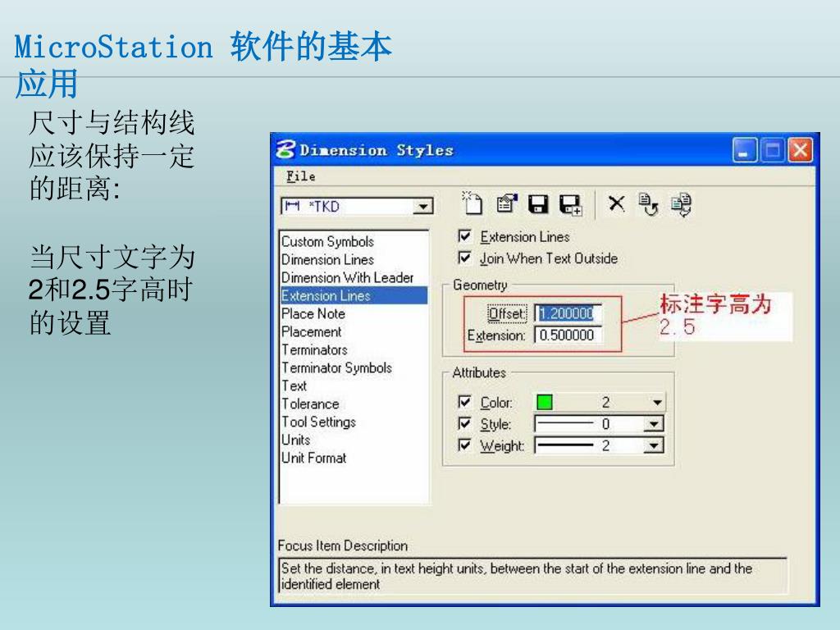Open the line Style dropdown
Viewport: 840px width, 630px height.
(x=654, y=424)
